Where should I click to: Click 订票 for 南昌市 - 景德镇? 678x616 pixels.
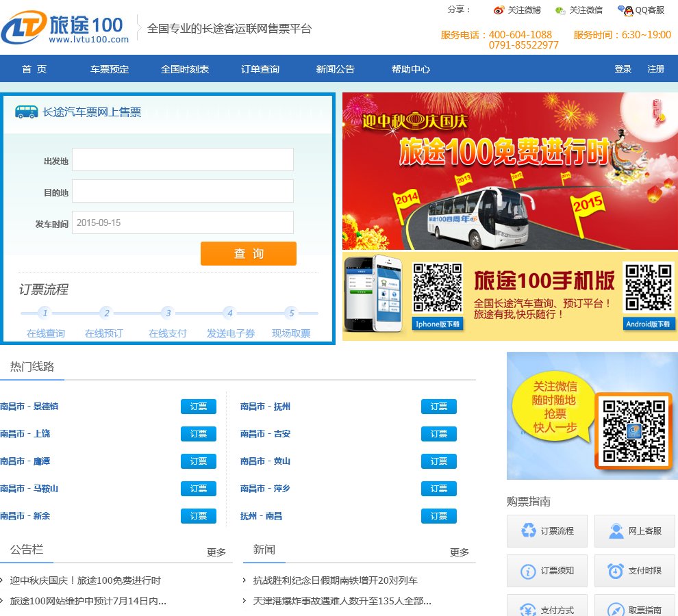[199, 407]
